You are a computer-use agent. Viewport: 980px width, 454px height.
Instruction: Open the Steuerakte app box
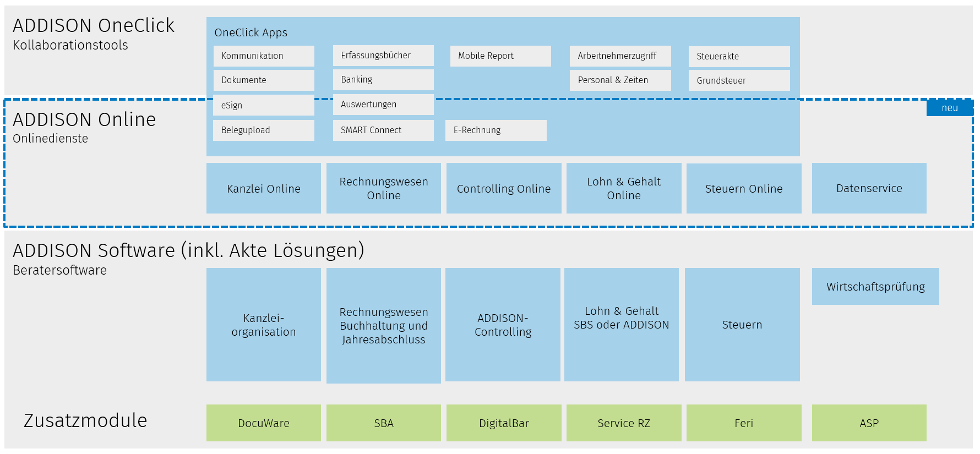739,57
